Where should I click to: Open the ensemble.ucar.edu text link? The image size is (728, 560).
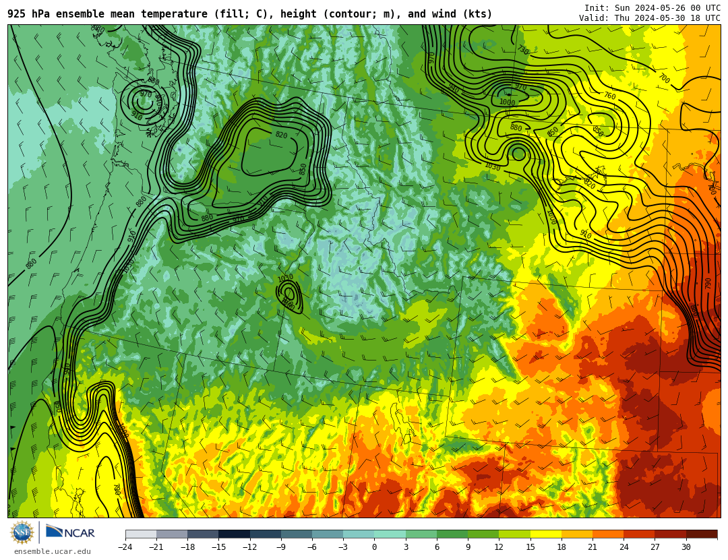point(53,552)
